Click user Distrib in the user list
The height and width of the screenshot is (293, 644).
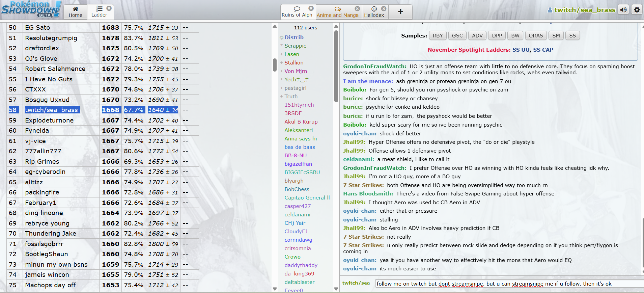294,37
